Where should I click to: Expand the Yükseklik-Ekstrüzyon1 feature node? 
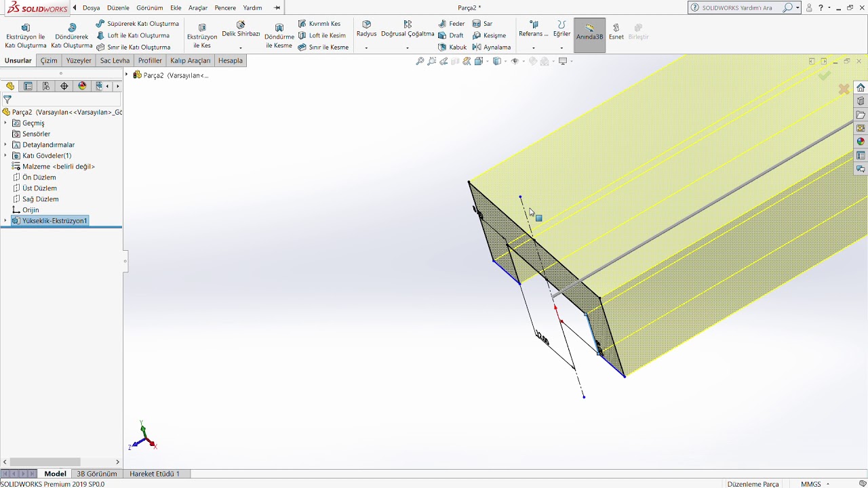(5, 220)
